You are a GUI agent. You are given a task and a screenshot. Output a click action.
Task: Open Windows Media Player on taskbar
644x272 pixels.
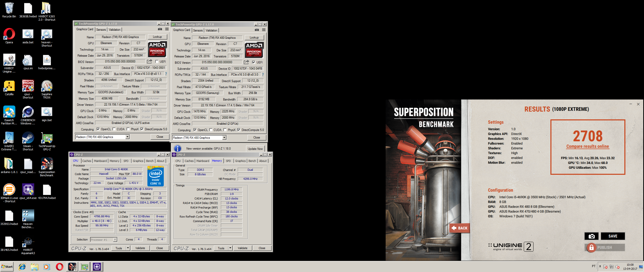(x=47, y=267)
